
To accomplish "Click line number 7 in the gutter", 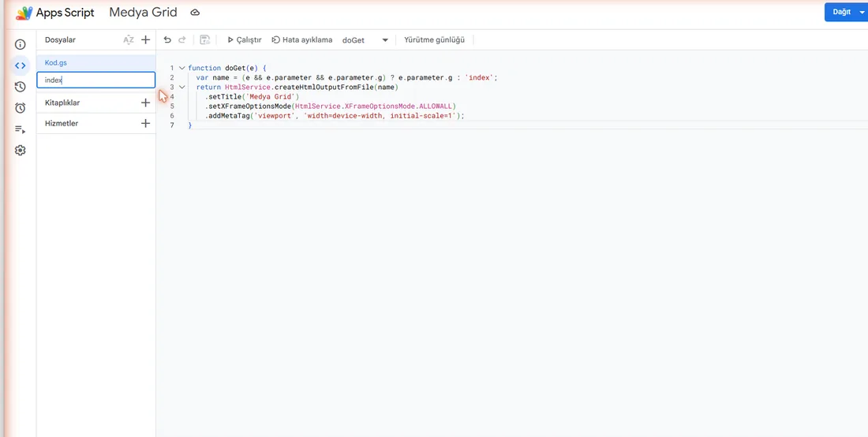I will pos(171,125).
